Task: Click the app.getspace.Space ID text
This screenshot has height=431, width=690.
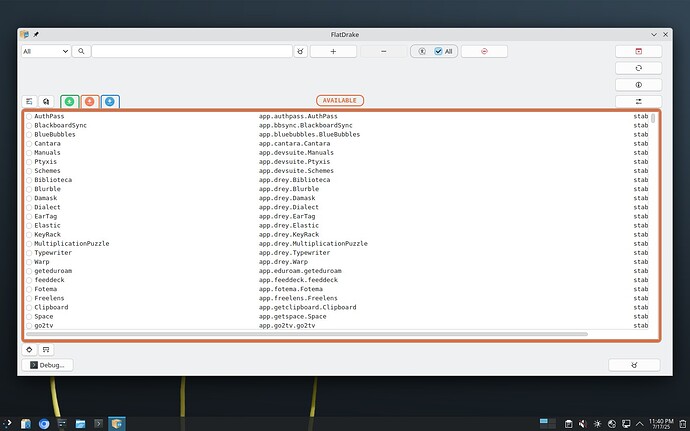Action: click(x=293, y=317)
